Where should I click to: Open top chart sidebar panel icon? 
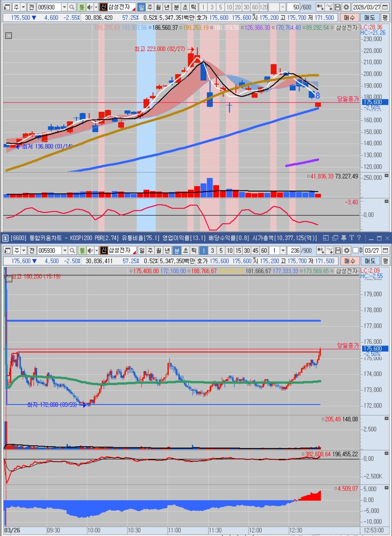[7, 7]
